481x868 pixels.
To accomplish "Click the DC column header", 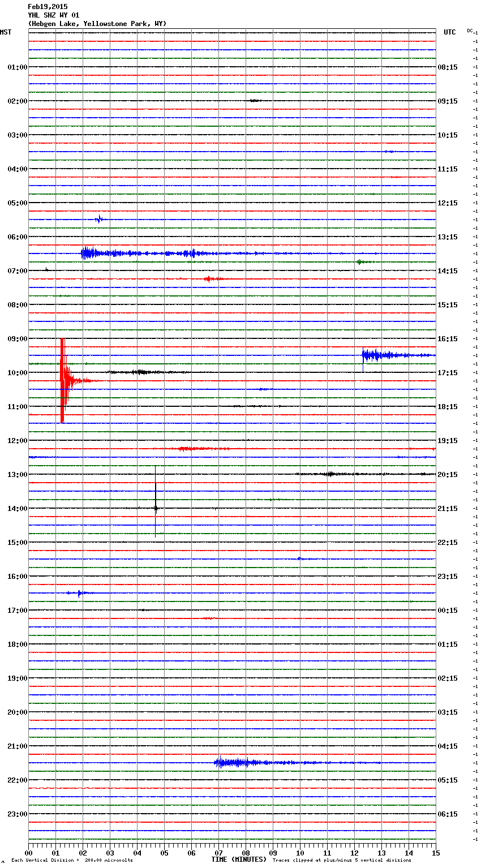I will coord(470,31).
